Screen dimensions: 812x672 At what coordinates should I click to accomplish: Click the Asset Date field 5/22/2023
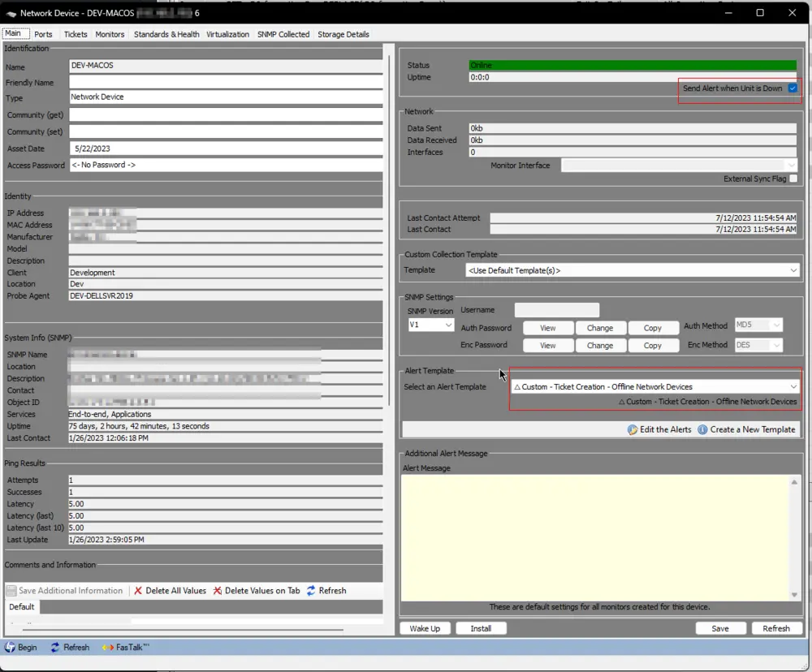[226, 149]
